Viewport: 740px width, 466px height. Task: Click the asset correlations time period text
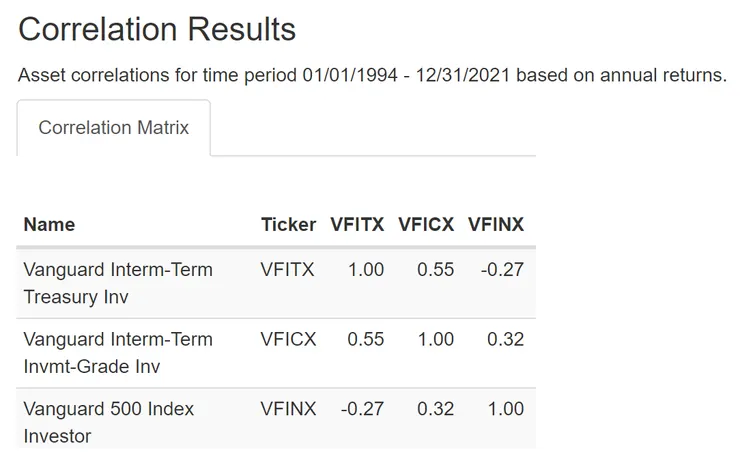click(372, 77)
